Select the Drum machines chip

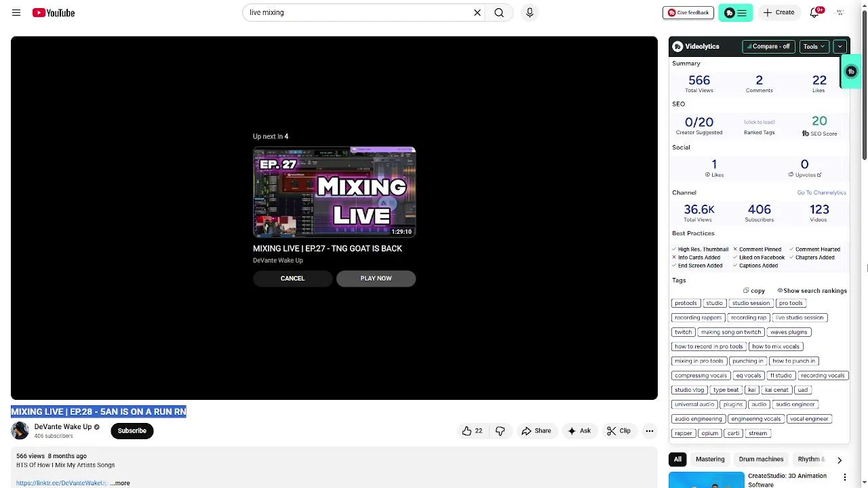761,460
